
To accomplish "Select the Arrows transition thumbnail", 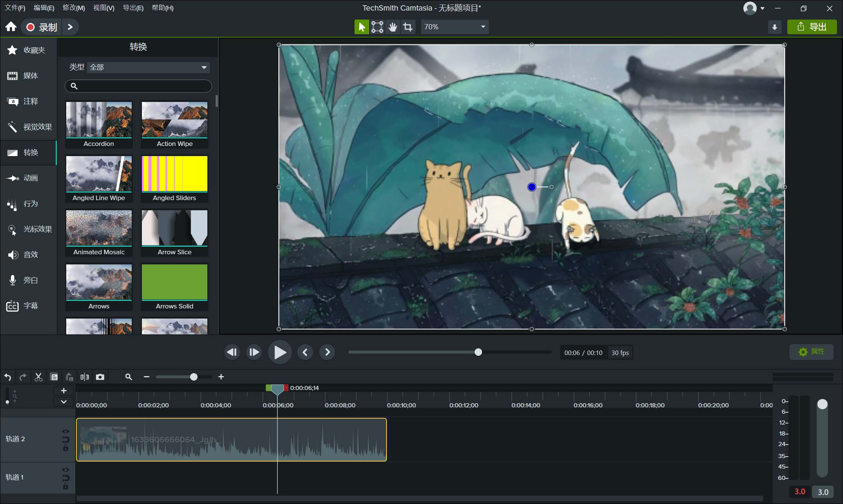I will (x=99, y=287).
